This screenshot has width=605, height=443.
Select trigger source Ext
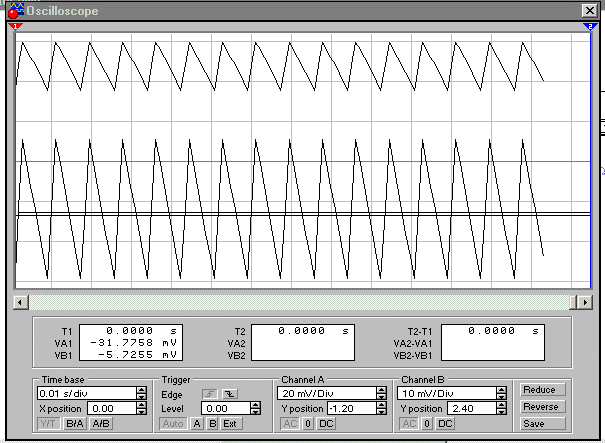230,424
